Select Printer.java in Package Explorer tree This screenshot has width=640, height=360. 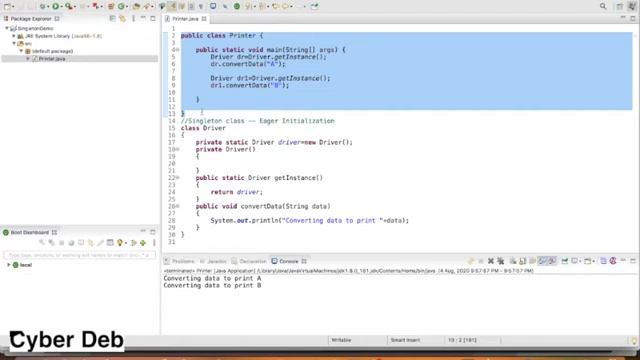[x=52, y=59]
